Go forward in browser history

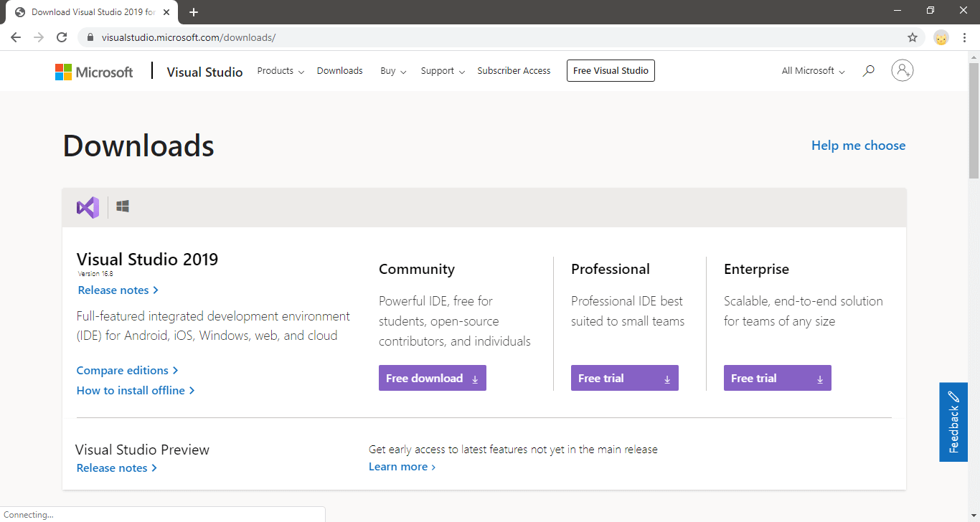coord(39,37)
